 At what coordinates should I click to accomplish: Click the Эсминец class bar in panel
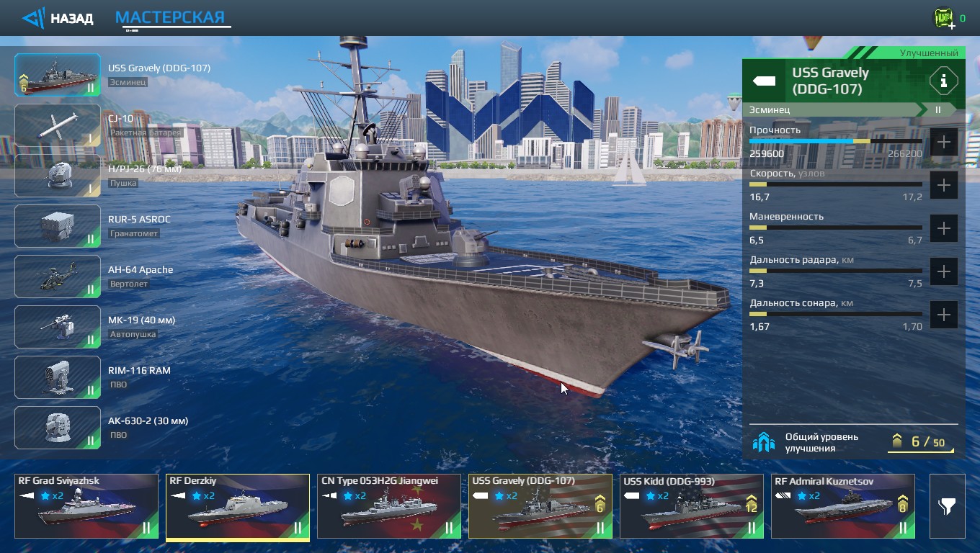click(849, 109)
